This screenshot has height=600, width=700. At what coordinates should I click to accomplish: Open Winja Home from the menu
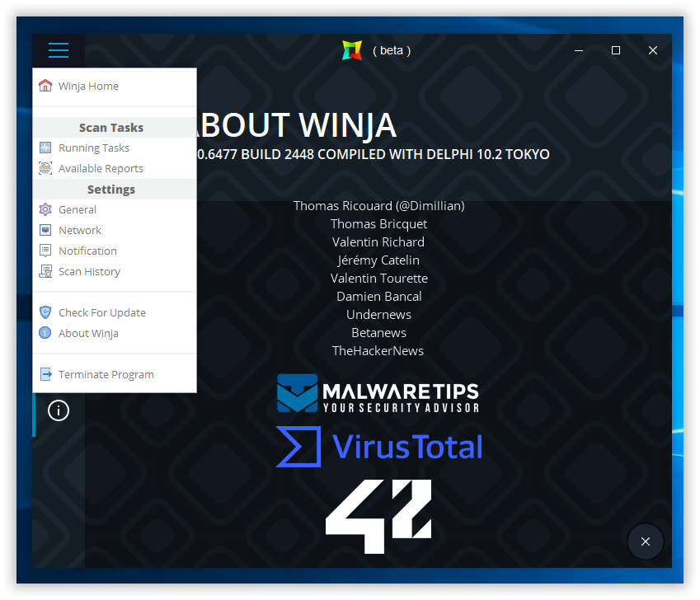(115, 86)
